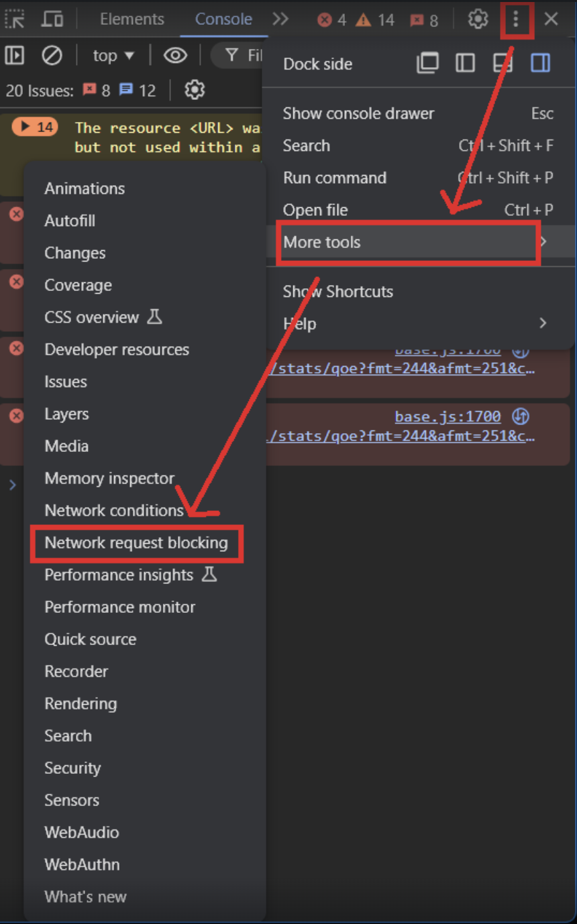
Task: Open the top context dropdown
Action: click(x=113, y=56)
